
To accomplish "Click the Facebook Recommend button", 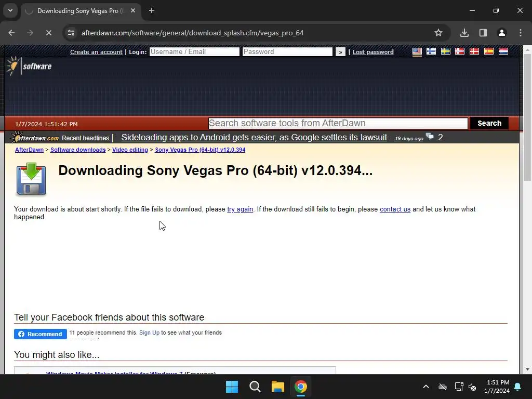I will (x=41, y=334).
